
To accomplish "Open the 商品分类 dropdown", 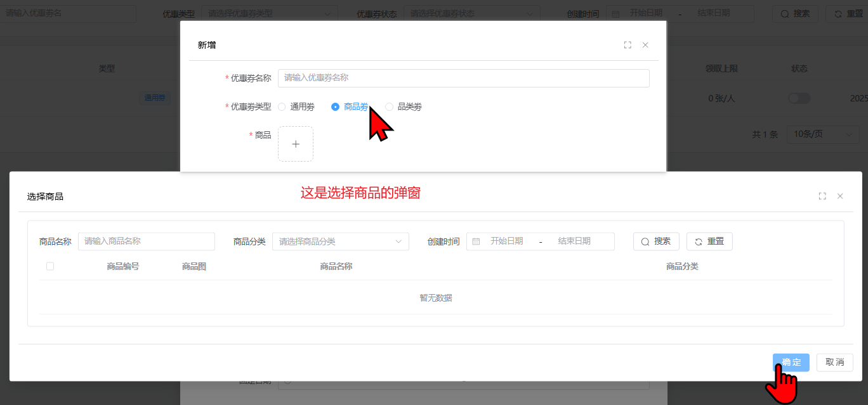I will [x=340, y=241].
